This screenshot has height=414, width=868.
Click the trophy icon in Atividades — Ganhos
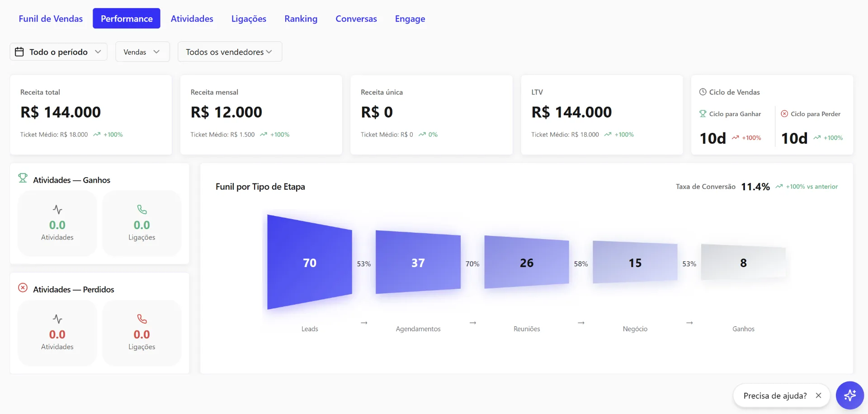(x=23, y=178)
